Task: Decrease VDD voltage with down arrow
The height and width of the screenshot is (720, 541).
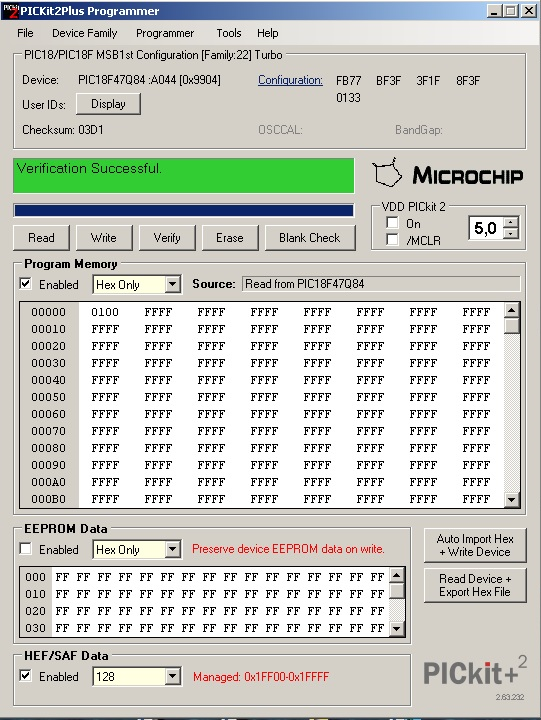Action: (511, 233)
